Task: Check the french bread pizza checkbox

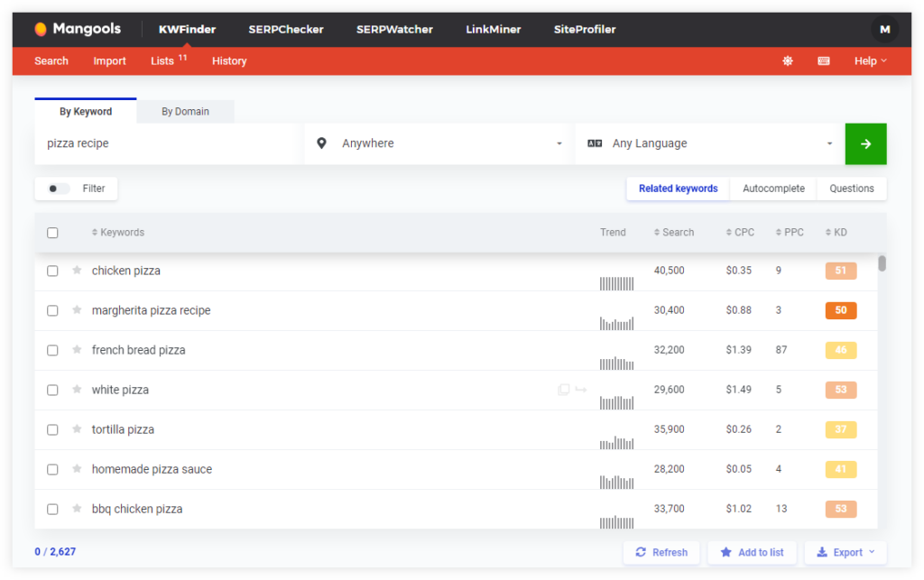Action: [52, 350]
